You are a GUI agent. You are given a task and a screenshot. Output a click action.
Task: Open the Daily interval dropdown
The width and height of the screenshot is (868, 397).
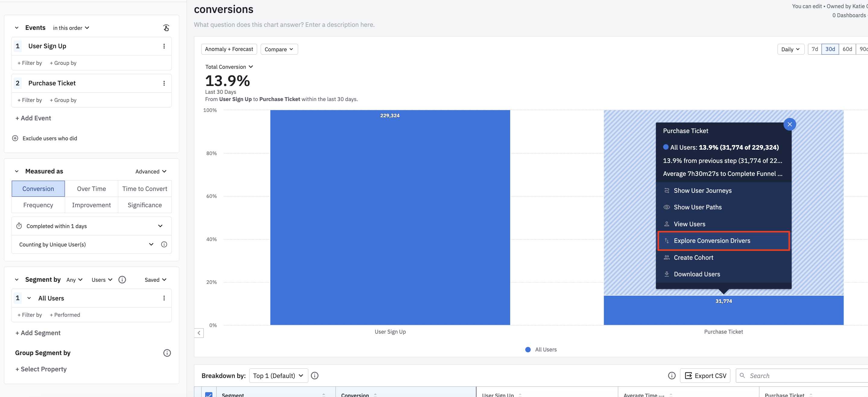tap(790, 49)
